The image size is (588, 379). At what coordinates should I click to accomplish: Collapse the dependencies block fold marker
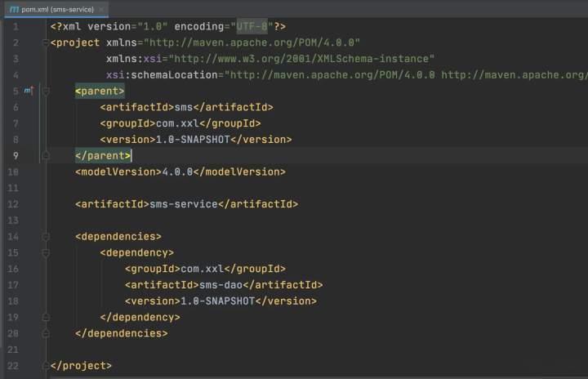[x=46, y=236]
